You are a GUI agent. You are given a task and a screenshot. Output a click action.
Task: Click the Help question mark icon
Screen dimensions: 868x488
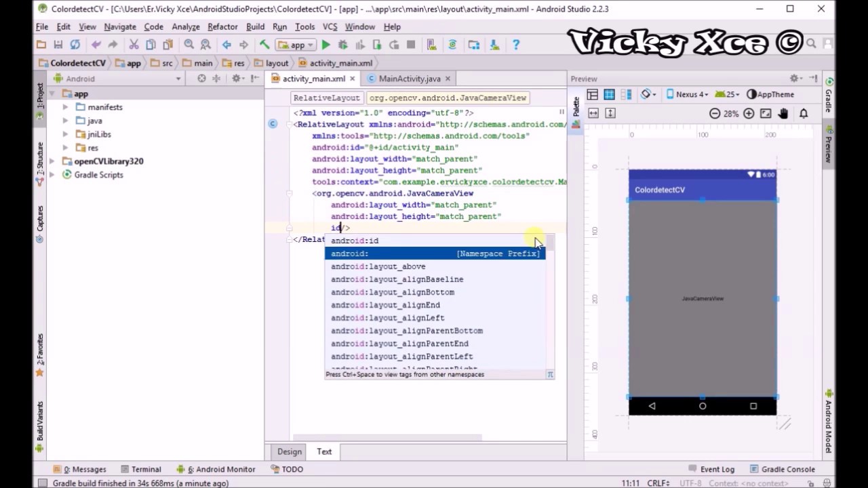[516, 45]
